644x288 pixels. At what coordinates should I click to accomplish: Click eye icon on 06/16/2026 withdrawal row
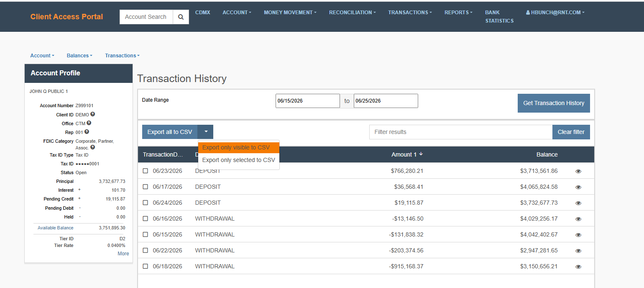tap(578, 219)
